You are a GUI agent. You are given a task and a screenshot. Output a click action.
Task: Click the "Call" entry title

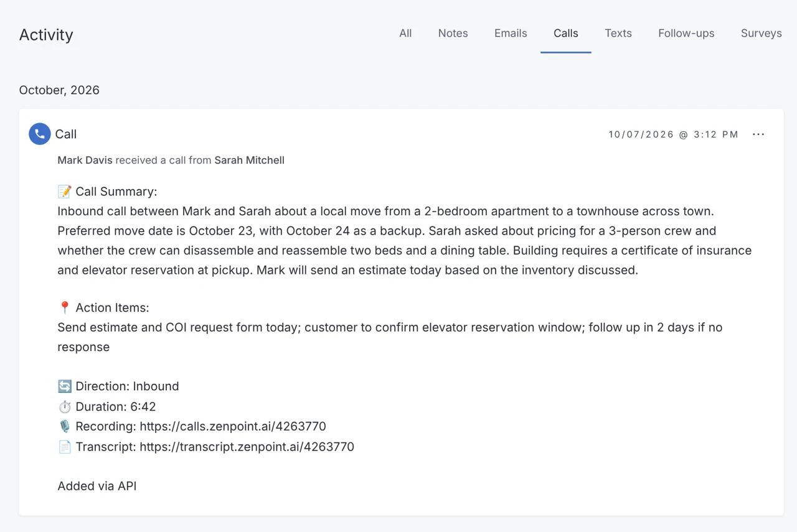[66, 134]
